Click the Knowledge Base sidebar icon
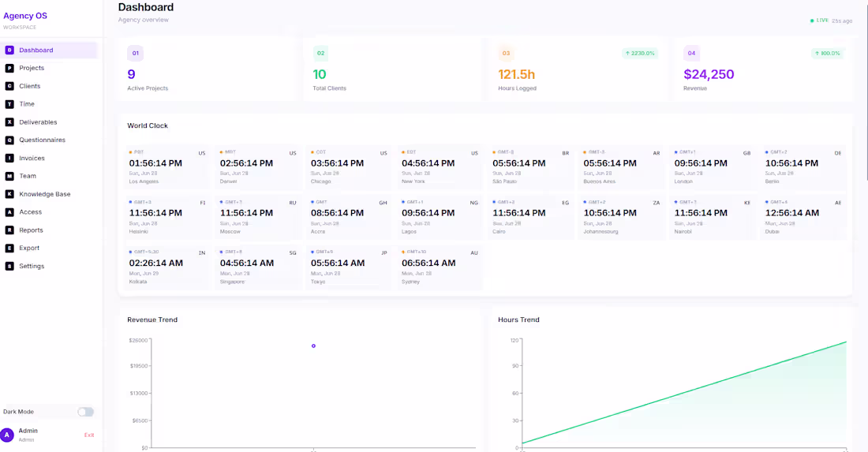Screen dimensions: 868x452 pos(9,194)
